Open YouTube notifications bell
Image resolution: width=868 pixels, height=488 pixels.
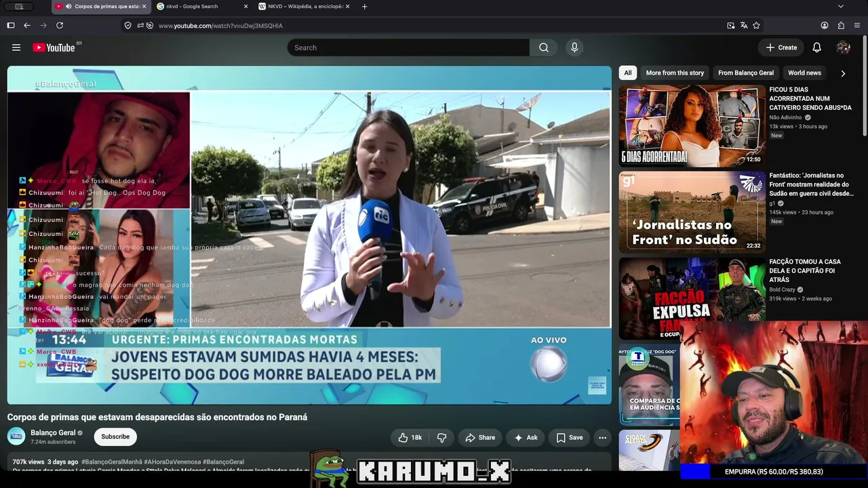point(817,47)
